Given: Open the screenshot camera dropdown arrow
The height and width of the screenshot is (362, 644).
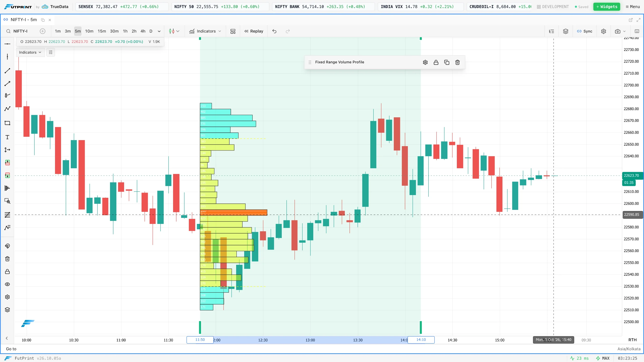Looking at the screenshot, I should [624, 31].
